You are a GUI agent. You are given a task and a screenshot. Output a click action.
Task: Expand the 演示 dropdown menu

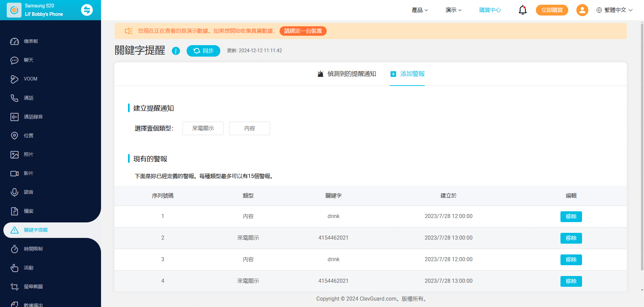453,10
